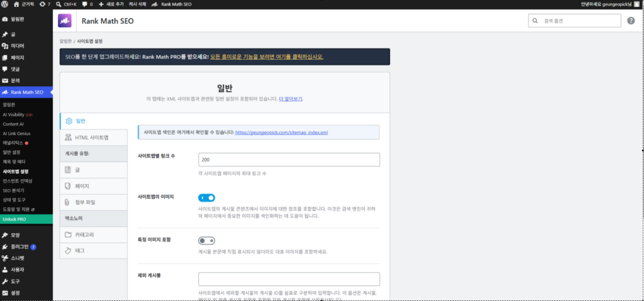Click the 일반 panel heading text
This screenshot has height=301, width=644.
click(225, 87)
